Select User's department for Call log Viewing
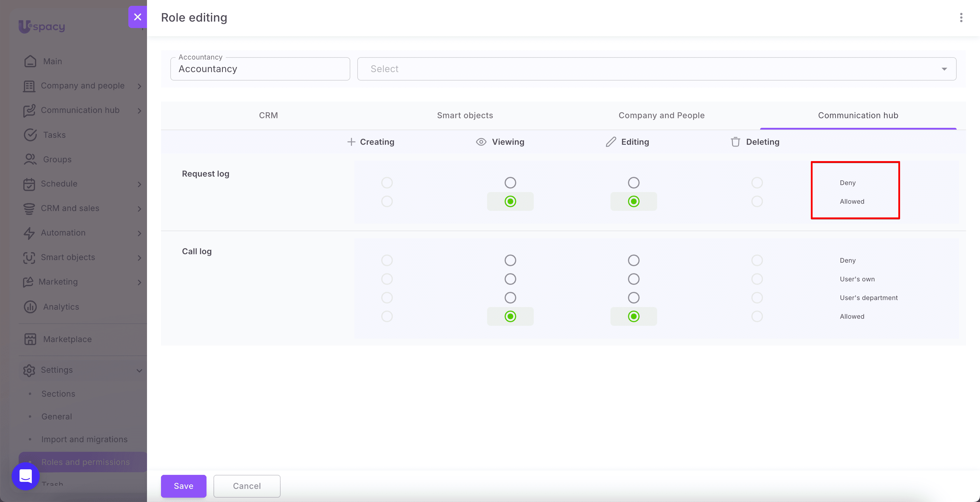The image size is (980, 502). (x=510, y=298)
